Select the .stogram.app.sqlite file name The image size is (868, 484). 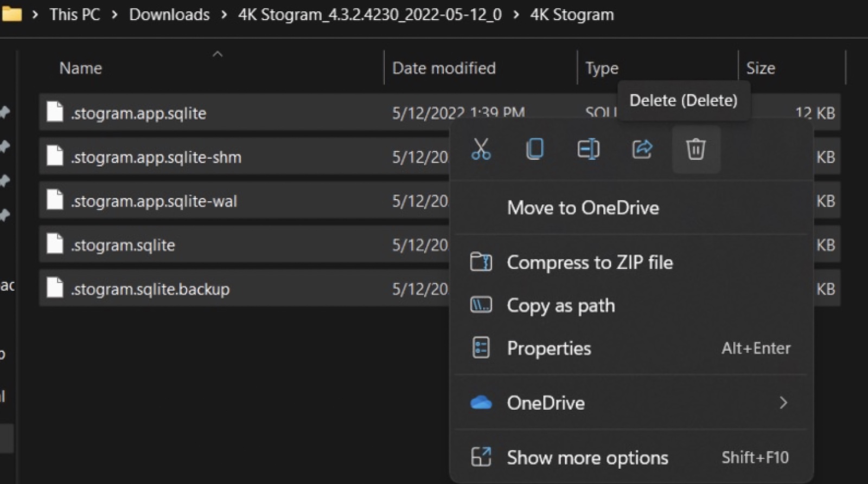point(138,113)
